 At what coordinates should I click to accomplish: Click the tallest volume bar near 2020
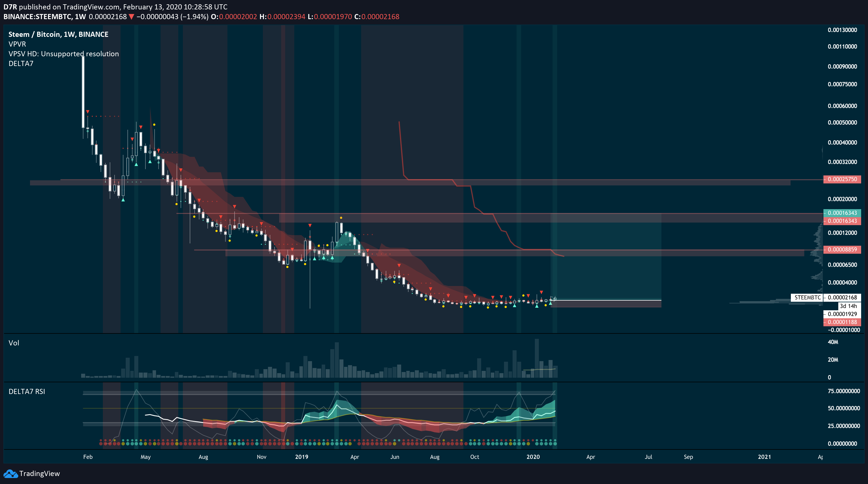pos(537,358)
